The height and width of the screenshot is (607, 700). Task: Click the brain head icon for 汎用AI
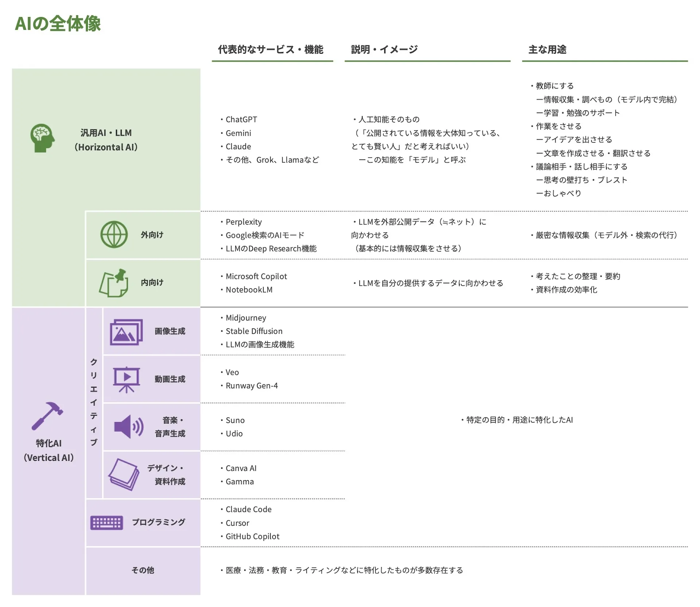pos(42,138)
